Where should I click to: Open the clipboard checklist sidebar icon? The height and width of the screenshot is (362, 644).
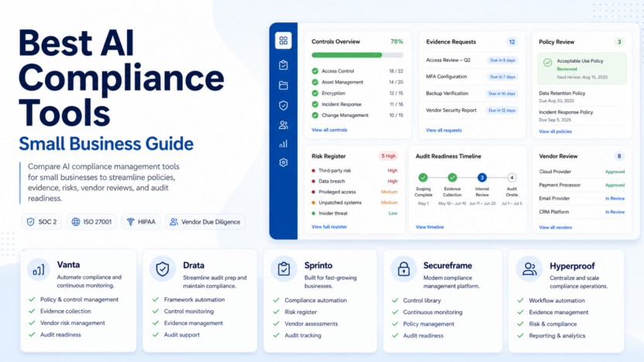[283, 65]
